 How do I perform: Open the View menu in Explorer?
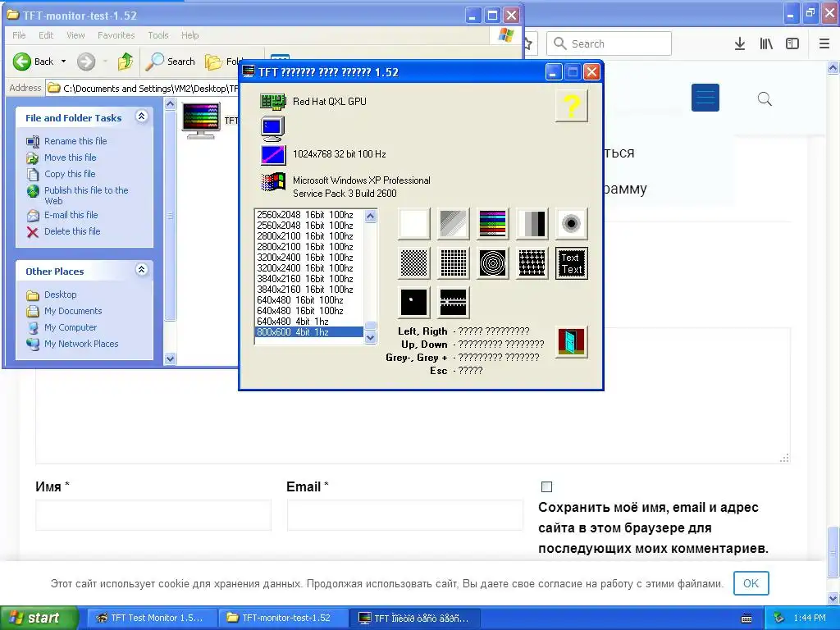coord(75,35)
